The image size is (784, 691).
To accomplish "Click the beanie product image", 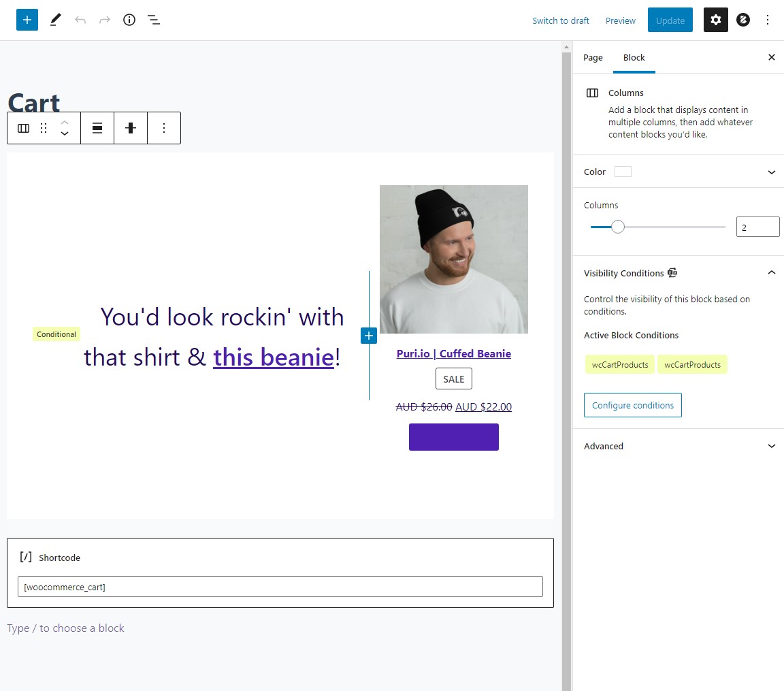I will [453, 259].
